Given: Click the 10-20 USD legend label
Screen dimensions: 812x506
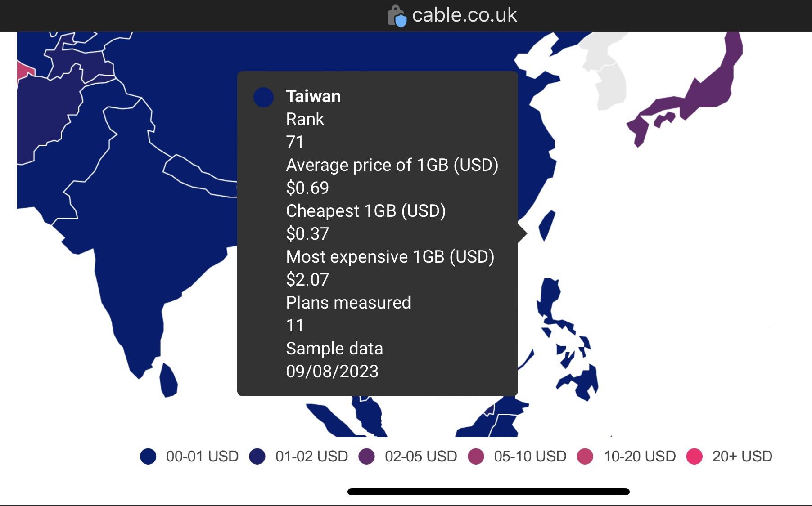Looking at the screenshot, I should [639, 456].
